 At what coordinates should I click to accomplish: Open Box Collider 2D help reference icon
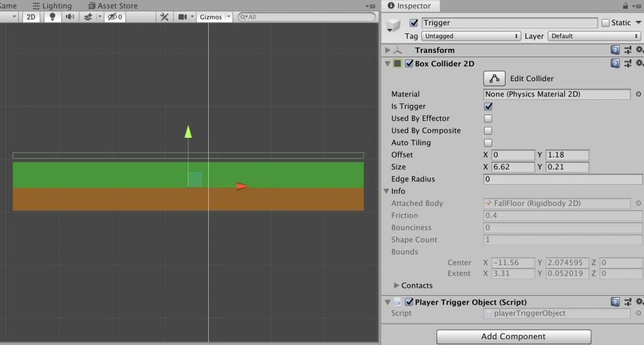615,64
